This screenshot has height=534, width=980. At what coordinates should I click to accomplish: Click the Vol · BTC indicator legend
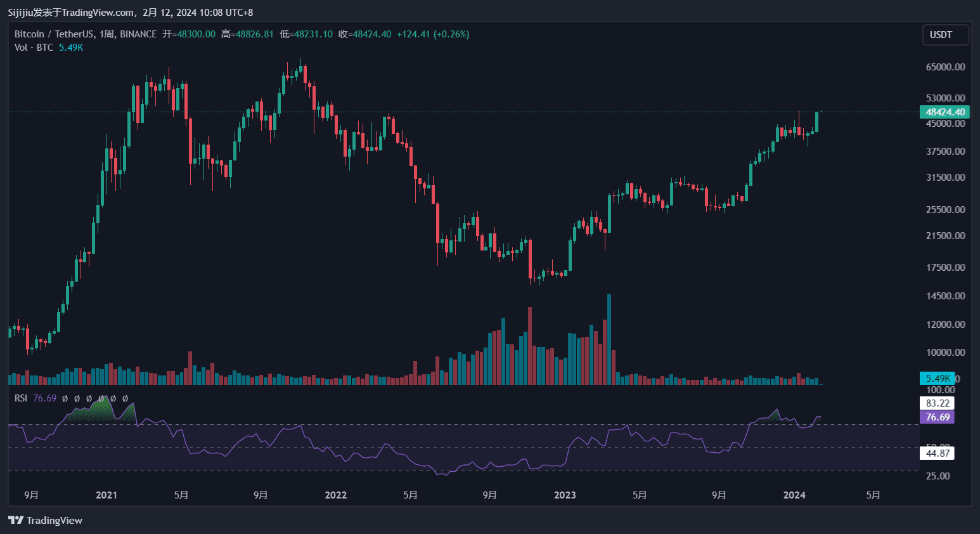(34, 48)
